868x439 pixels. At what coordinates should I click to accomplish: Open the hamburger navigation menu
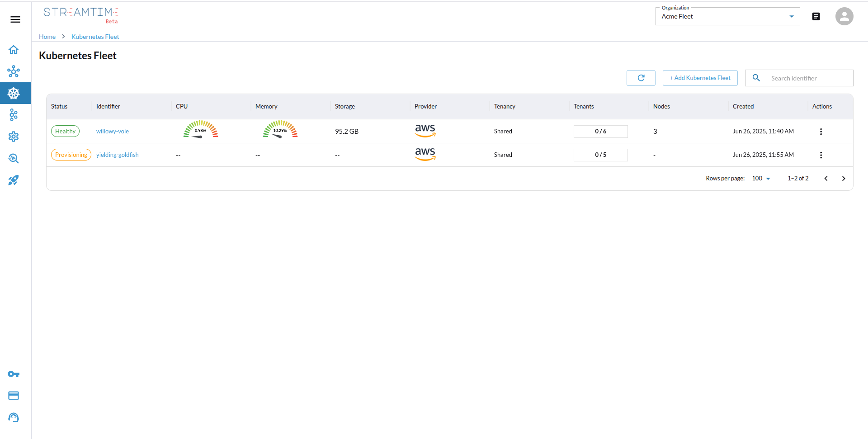click(15, 19)
